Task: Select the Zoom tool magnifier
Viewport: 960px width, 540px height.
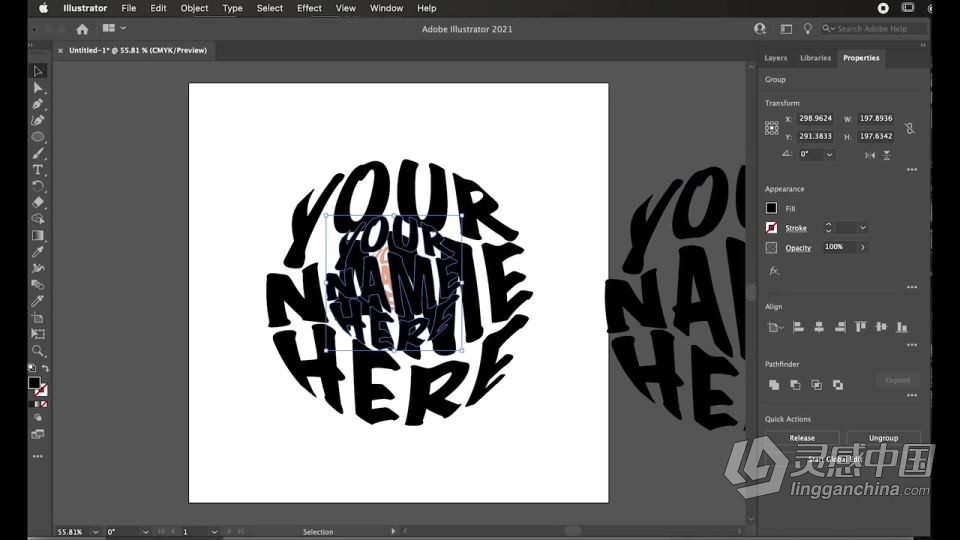Action: click(x=38, y=351)
